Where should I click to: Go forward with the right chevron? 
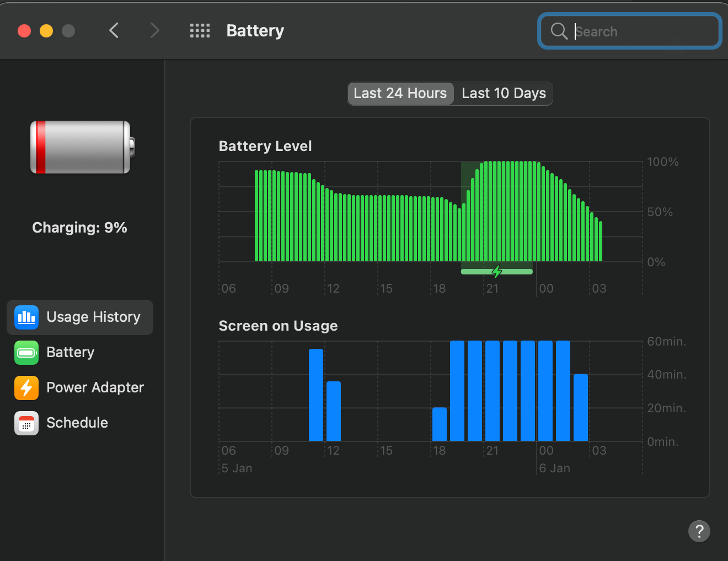point(155,30)
